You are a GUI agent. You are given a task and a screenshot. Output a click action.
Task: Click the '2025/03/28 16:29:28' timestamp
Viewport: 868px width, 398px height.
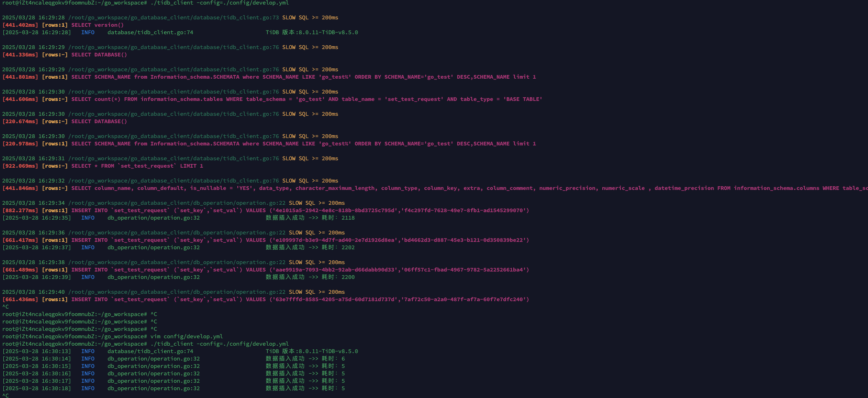pyautogui.click(x=33, y=18)
